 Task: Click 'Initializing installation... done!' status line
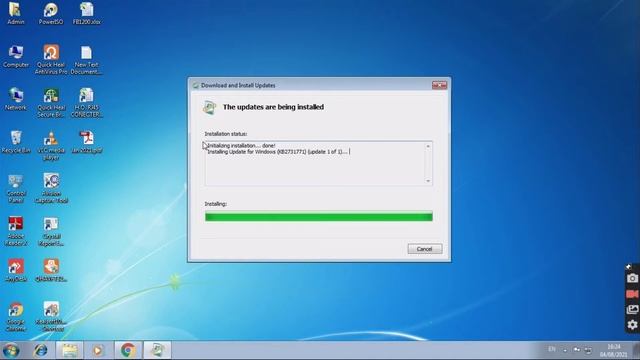(x=241, y=145)
